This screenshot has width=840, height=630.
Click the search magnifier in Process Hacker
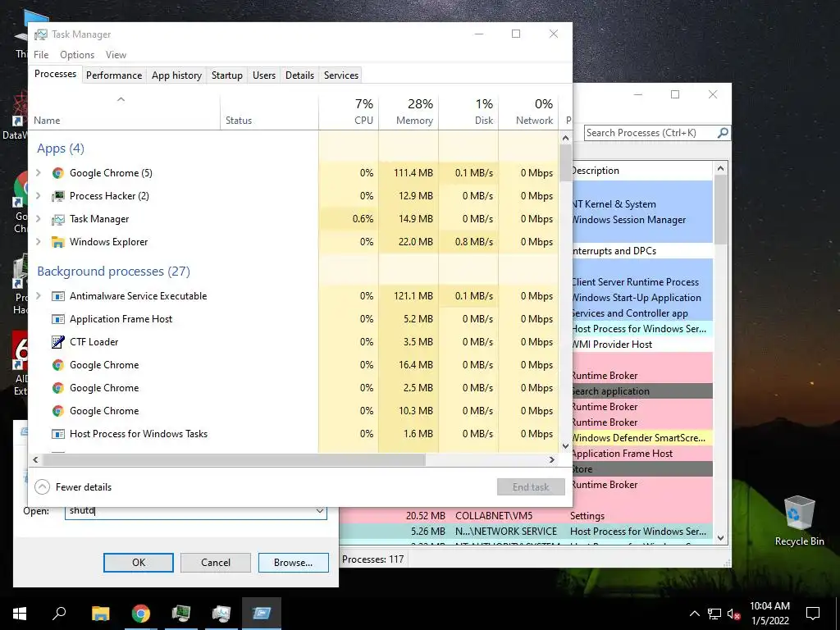pos(723,133)
